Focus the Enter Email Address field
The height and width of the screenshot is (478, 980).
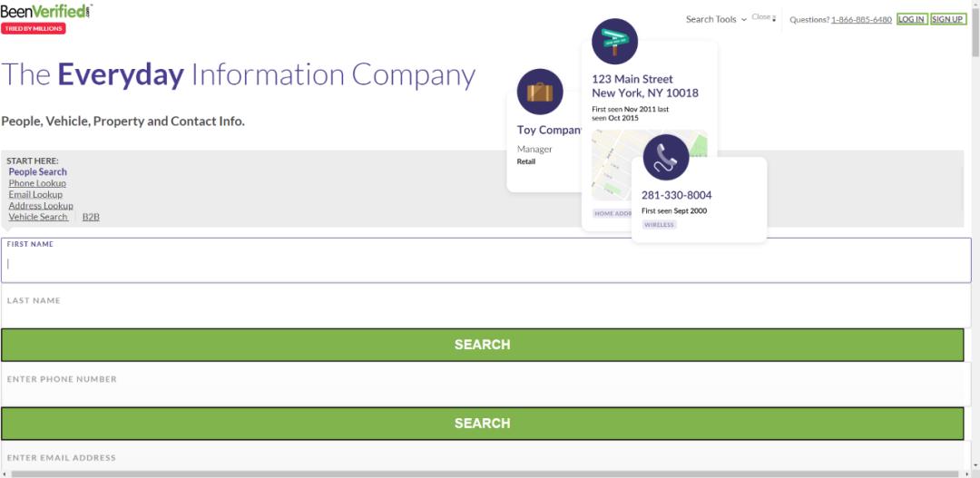pos(486,456)
